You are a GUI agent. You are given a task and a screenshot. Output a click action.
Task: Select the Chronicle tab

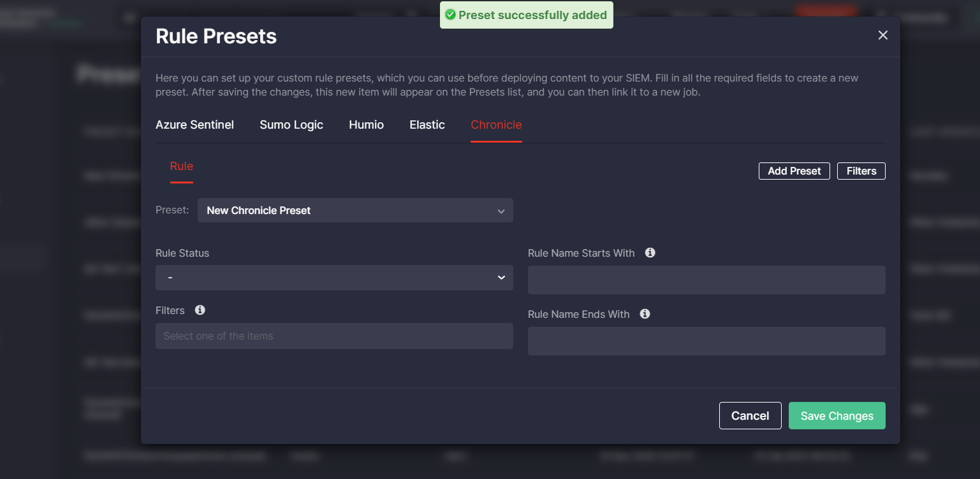tap(496, 125)
